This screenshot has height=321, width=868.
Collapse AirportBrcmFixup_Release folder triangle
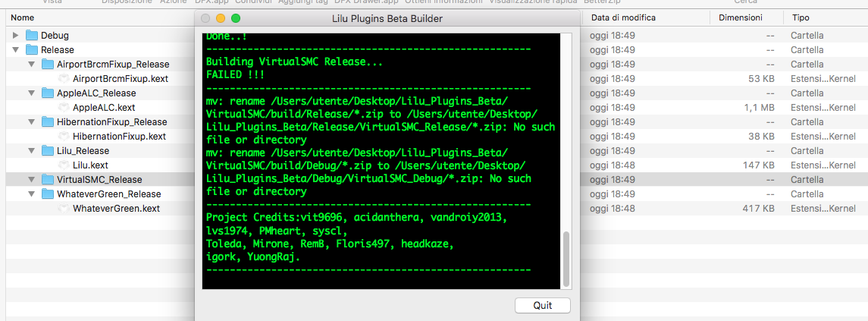click(x=32, y=65)
